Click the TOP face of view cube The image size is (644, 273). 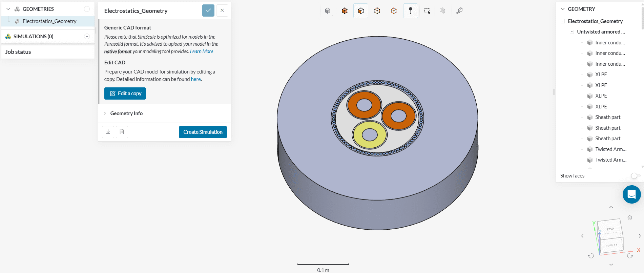tap(610, 229)
